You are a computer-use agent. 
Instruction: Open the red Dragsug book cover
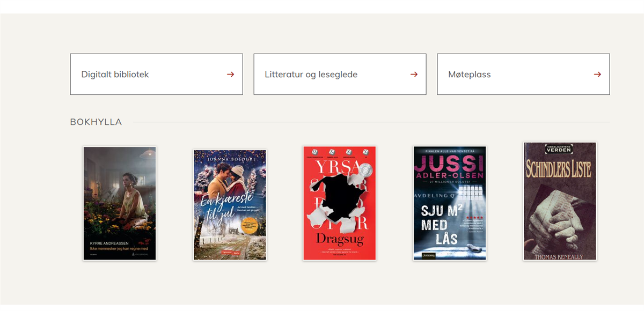pos(340,203)
